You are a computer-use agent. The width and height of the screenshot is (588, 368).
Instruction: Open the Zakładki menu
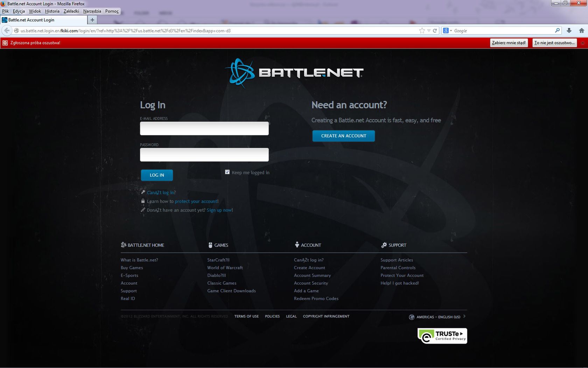click(71, 11)
